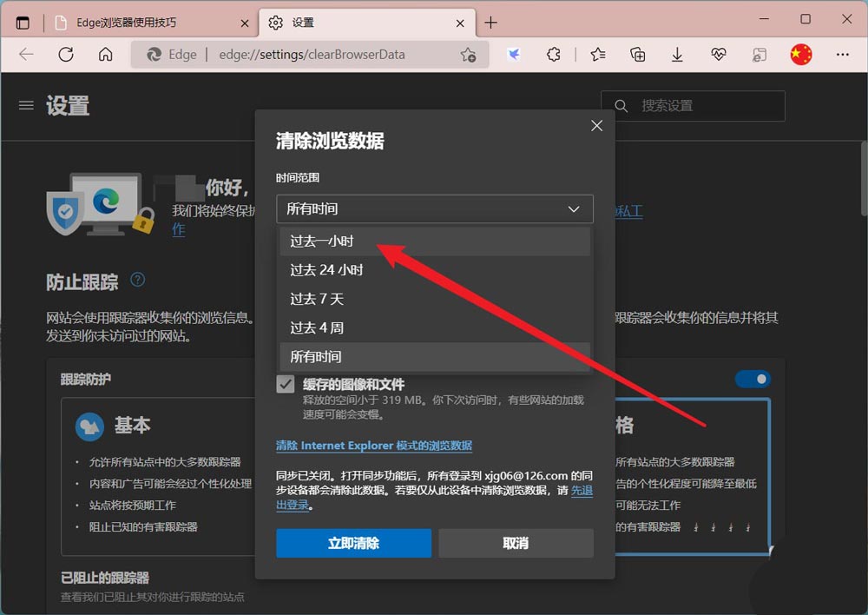Viewport: 868px width, 615px height.
Task: Uncheck 缓存的图像和文件 checkbox
Action: coord(285,385)
